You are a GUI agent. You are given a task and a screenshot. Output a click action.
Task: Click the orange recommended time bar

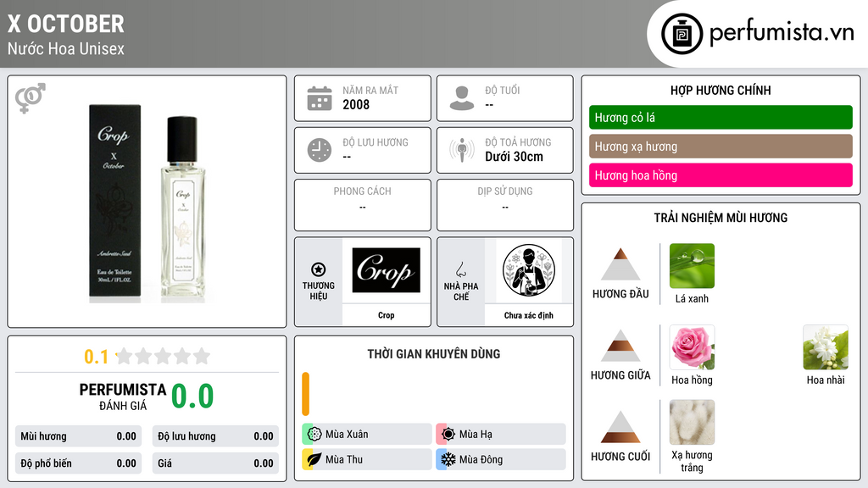coord(305,394)
